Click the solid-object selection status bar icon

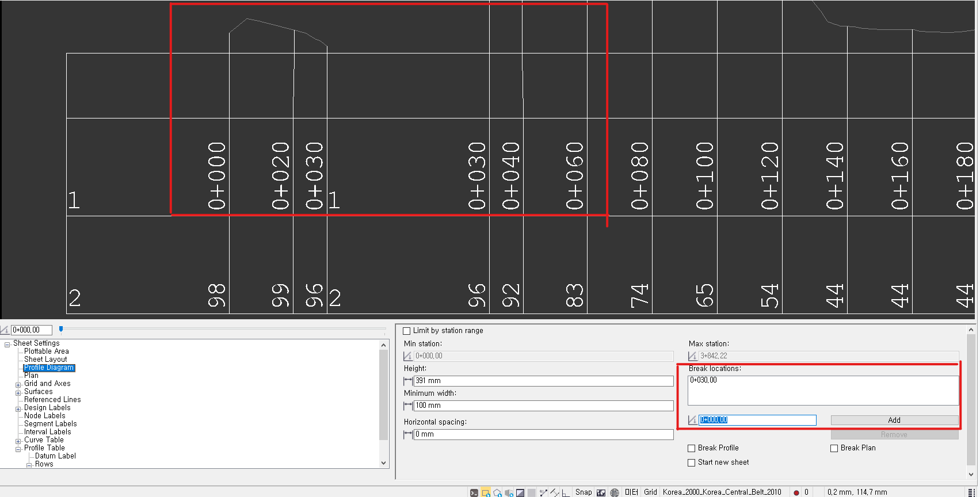[509, 492]
